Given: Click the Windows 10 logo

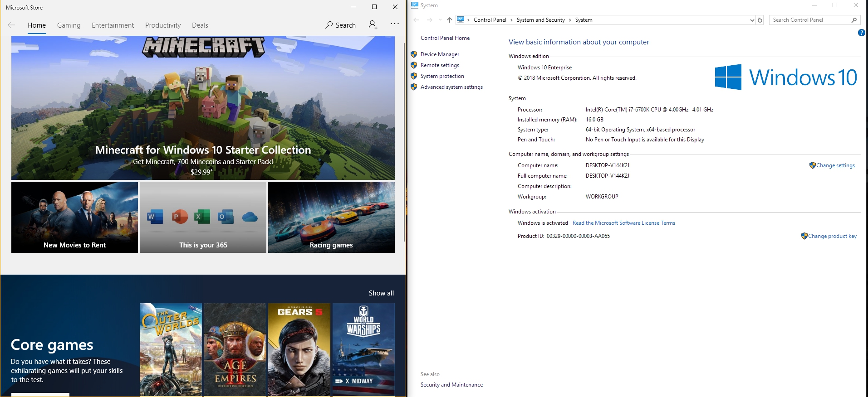Looking at the screenshot, I should click(786, 77).
